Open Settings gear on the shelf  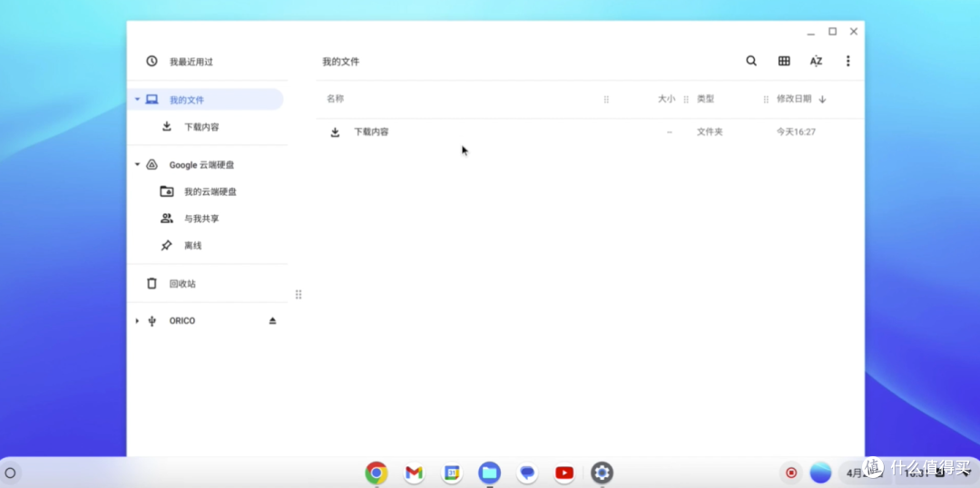602,473
